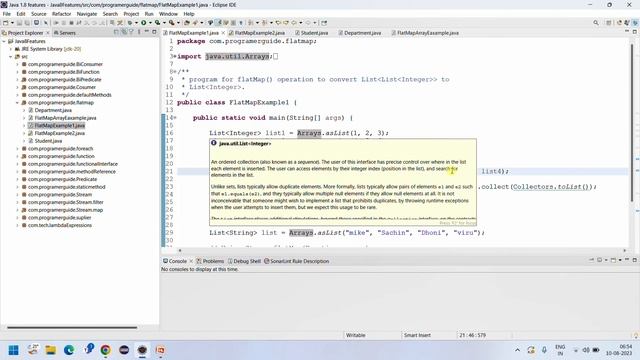Click the editor horizontal scrollbar
Screen dimensions: 640x360
(x=402, y=251)
